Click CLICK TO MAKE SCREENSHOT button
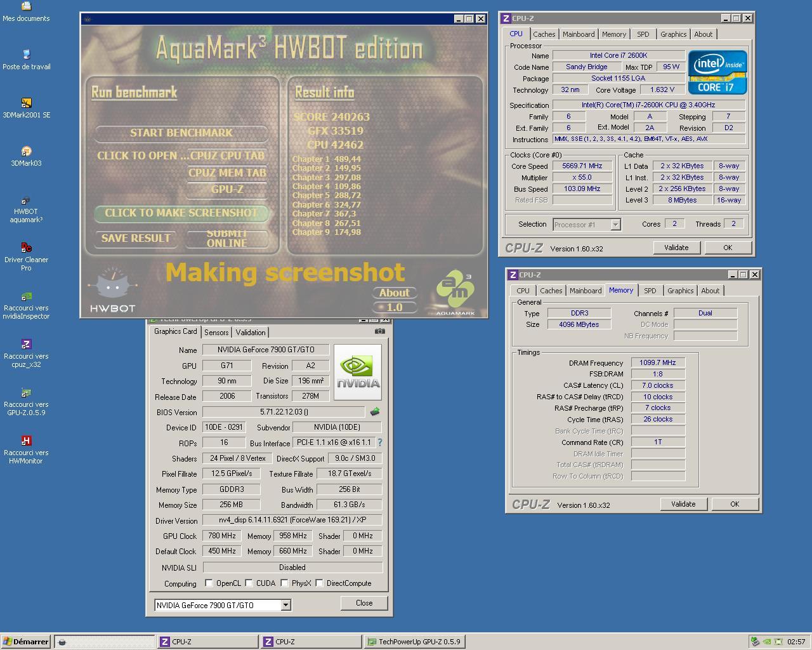Viewport: 812px width, 650px height. 181,213
